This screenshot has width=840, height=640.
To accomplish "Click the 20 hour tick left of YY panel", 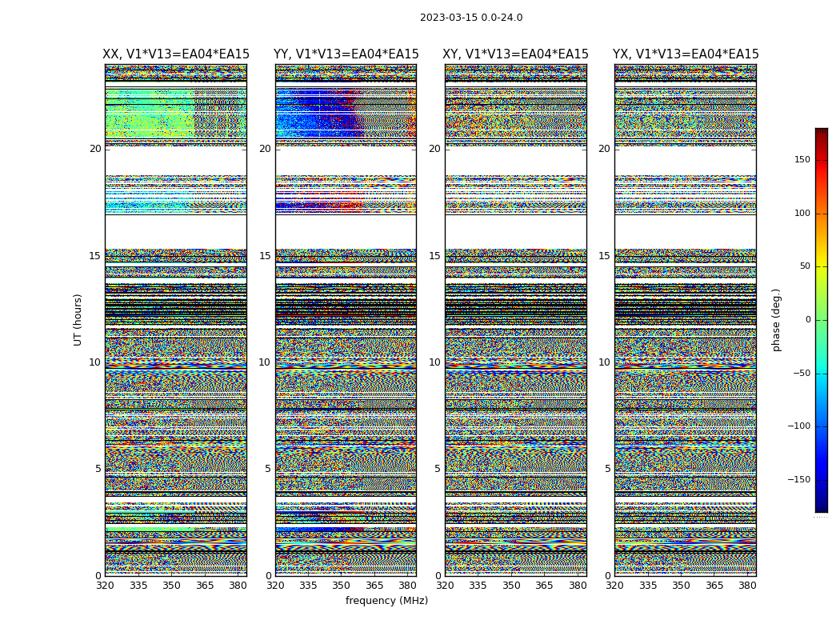I will click(265, 149).
